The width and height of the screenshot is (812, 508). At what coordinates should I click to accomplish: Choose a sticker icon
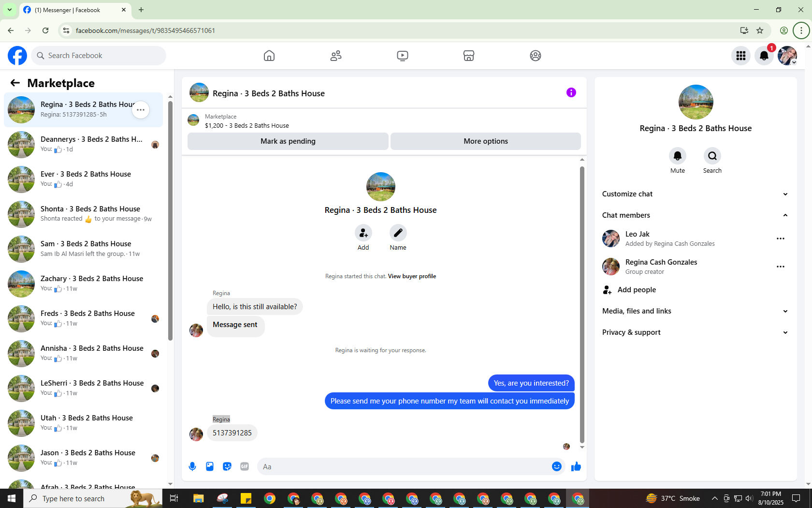click(227, 466)
